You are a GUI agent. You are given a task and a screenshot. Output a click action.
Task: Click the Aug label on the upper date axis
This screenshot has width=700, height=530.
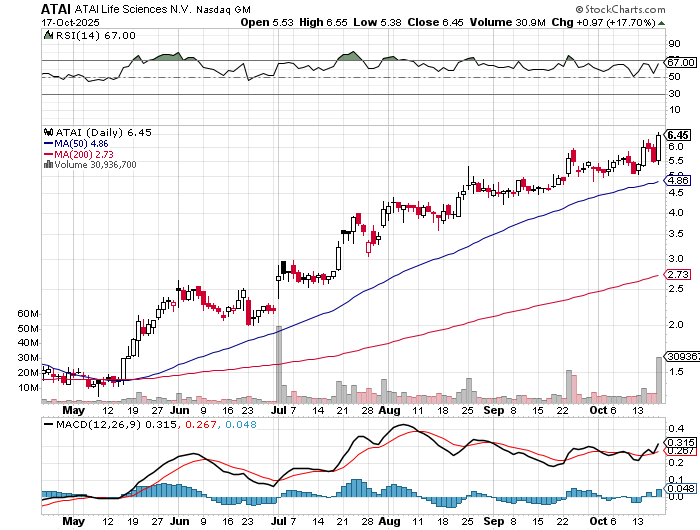[389, 410]
